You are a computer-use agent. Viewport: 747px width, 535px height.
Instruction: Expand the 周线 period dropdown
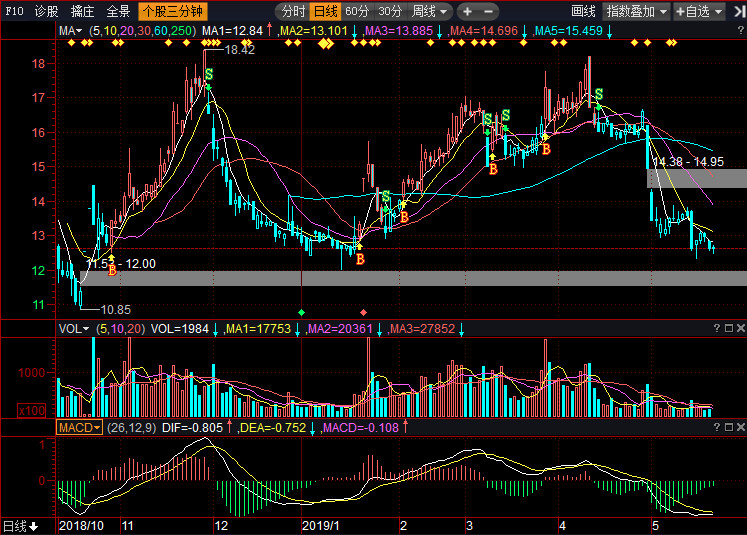coord(430,11)
